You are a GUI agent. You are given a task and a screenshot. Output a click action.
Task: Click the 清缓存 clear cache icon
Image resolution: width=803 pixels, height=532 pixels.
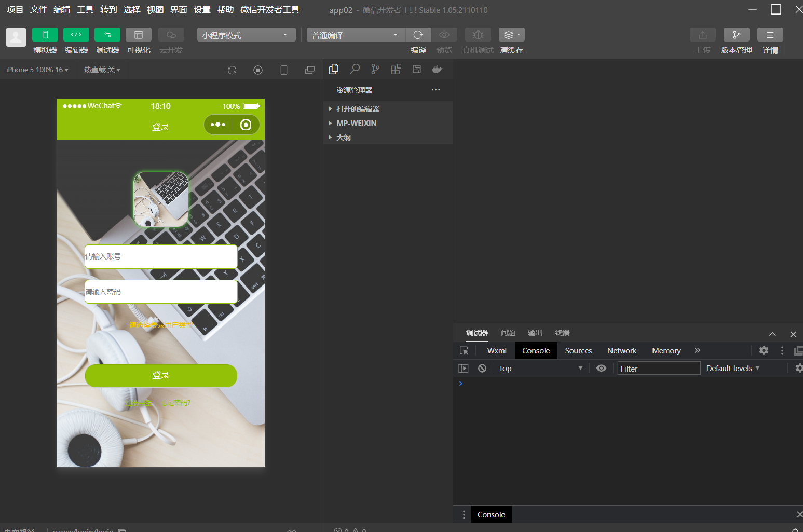pyautogui.click(x=512, y=35)
